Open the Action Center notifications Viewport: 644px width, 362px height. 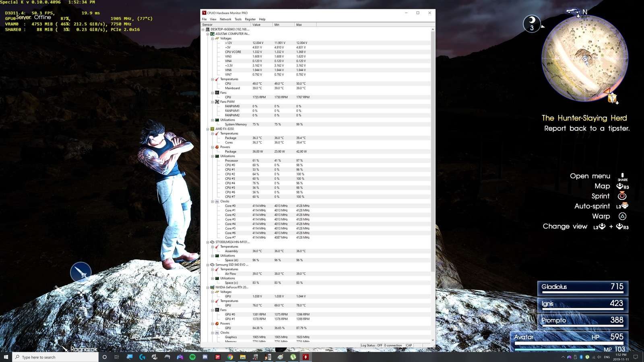636,357
